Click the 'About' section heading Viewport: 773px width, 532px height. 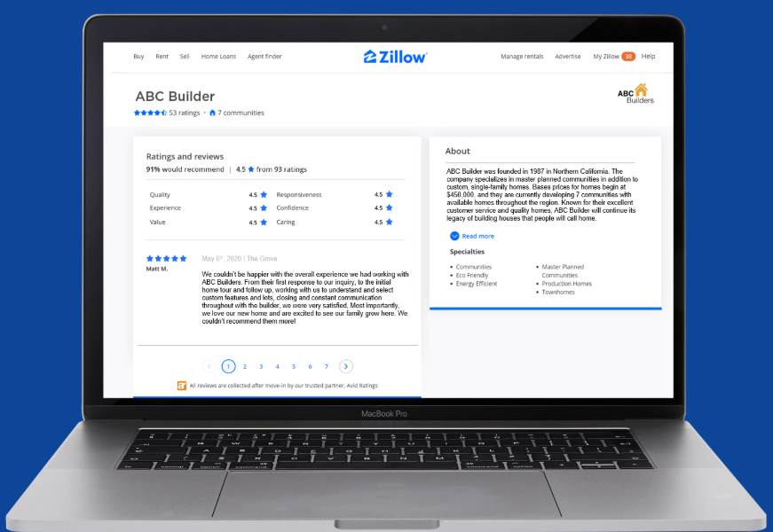point(457,152)
